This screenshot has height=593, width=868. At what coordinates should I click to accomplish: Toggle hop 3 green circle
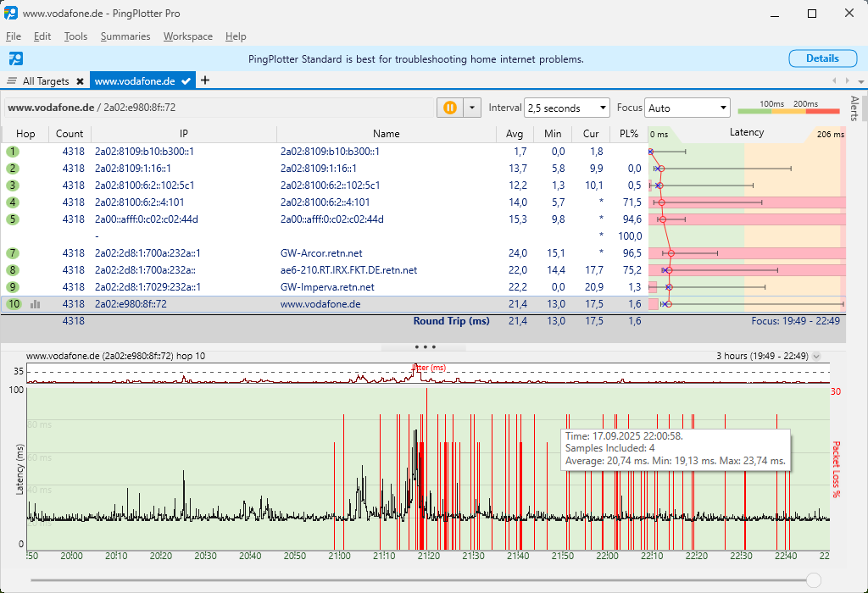12,186
